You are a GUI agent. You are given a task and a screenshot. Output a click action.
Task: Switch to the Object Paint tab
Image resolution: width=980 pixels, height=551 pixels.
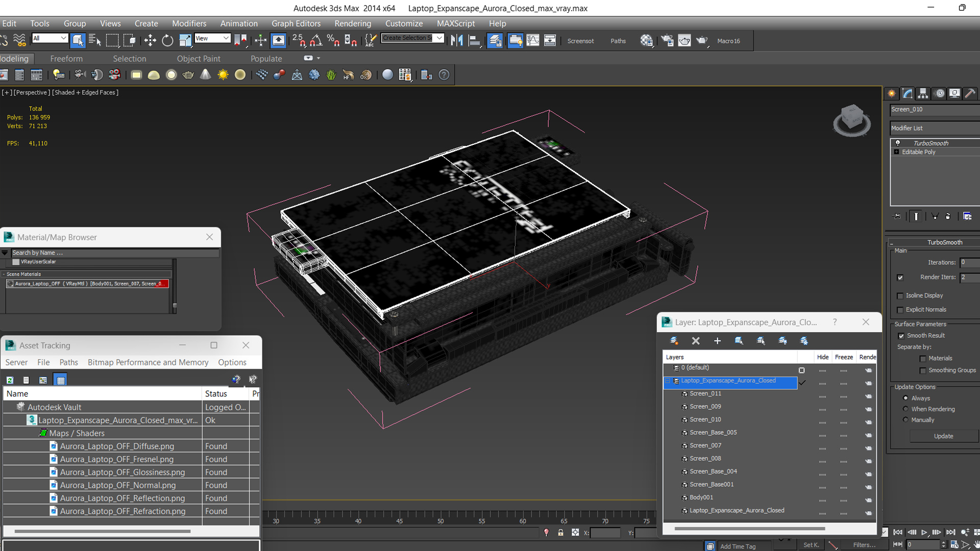tap(199, 59)
